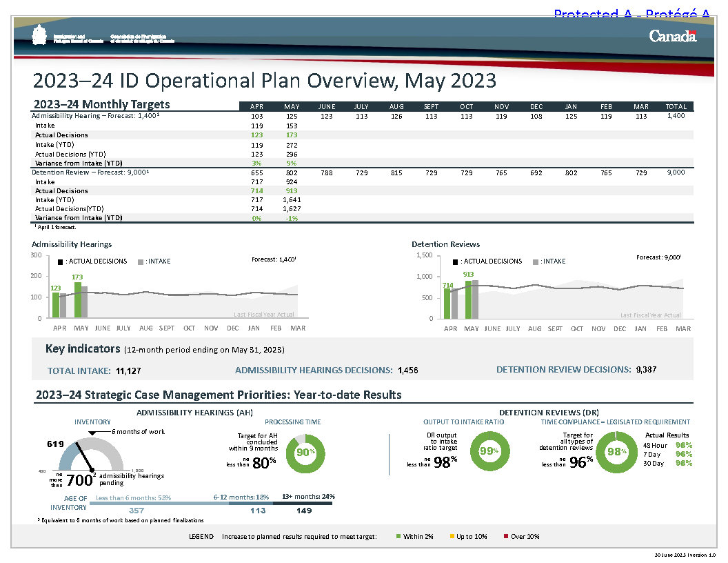Click the green Within 2% legend square
This screenshot has height=563, width=728.
398,537
